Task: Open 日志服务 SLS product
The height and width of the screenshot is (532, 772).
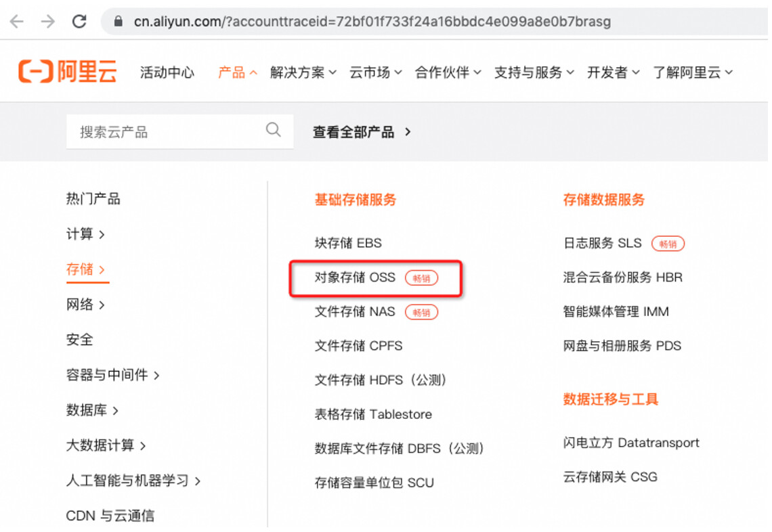Action: (603, 243)
